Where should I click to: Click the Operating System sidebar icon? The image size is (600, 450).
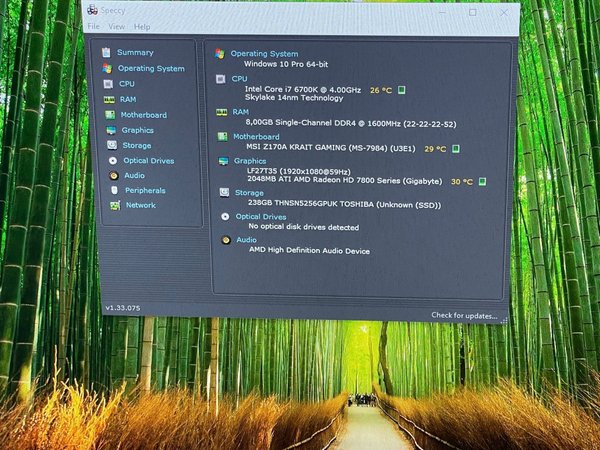tap(106, 68)
